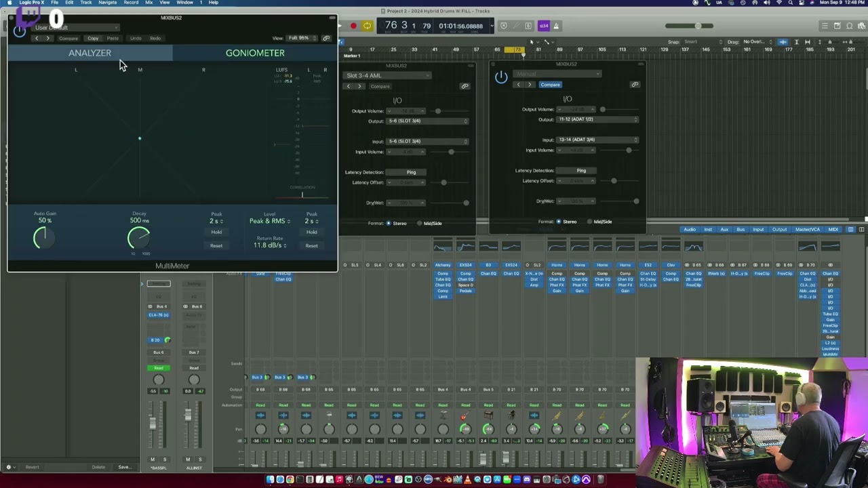Click link icon in Slot 3-4 AML plugin
Screen dimensions: 868x488
[465, 86]
